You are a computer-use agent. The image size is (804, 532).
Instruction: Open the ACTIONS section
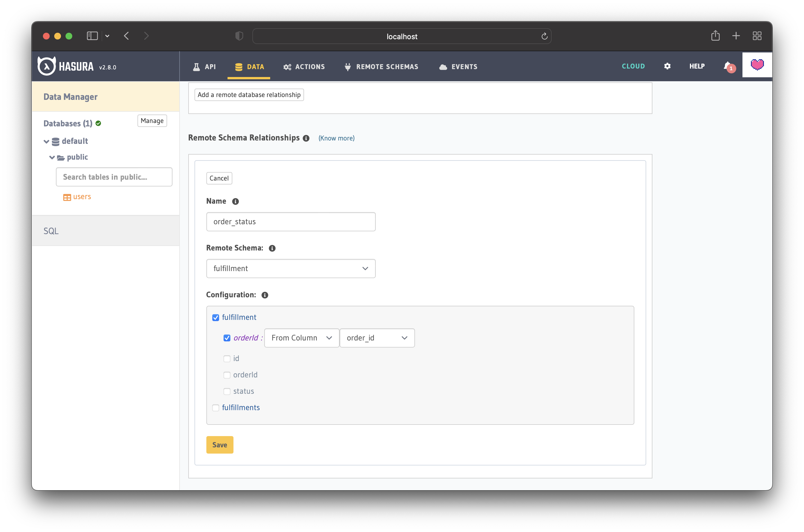pyautogui.click(x=304, y=67)
